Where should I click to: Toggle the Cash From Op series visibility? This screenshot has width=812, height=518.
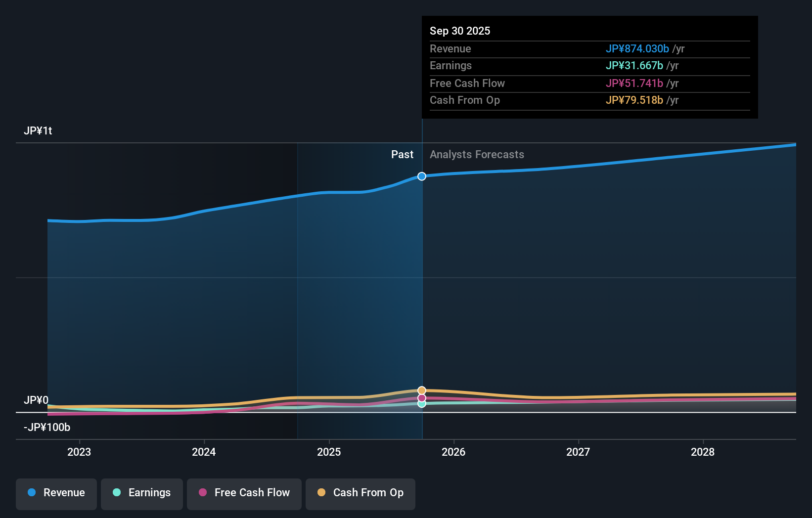click(361, 493)
